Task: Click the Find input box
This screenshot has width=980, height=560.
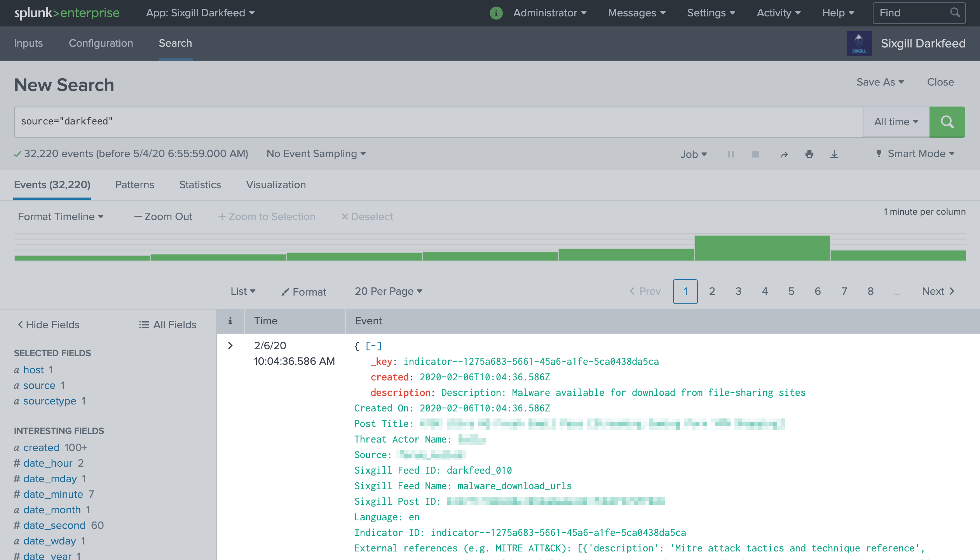Action: tap(919, 13)
